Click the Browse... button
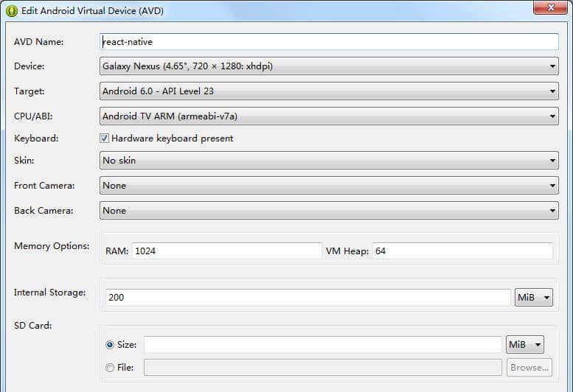Image resolution: width=573 pixels, height=392 pixels. click(529, 368)
